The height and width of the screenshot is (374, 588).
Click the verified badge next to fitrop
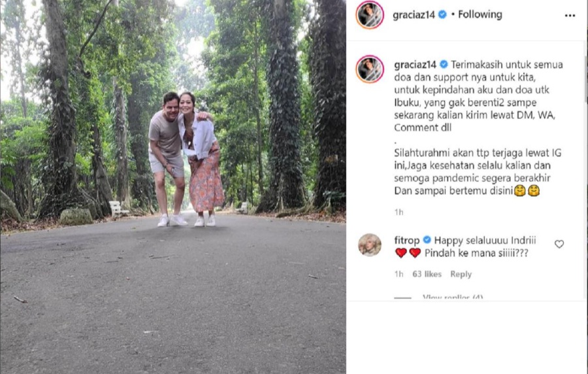click(427, 240)
